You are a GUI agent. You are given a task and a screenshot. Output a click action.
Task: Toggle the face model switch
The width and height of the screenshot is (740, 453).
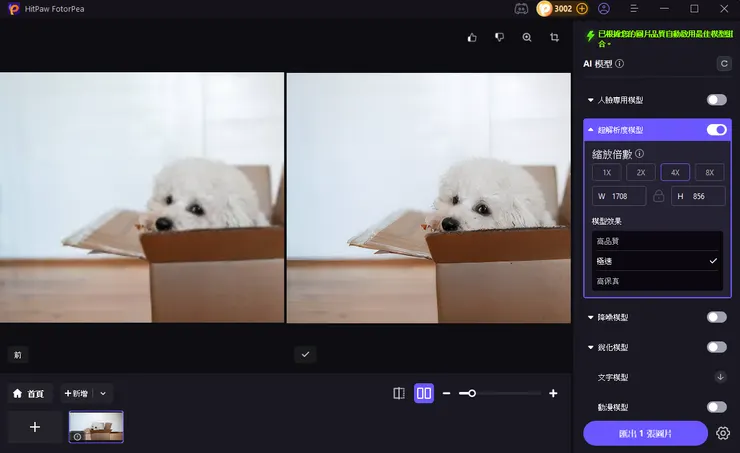coord(716,100)
